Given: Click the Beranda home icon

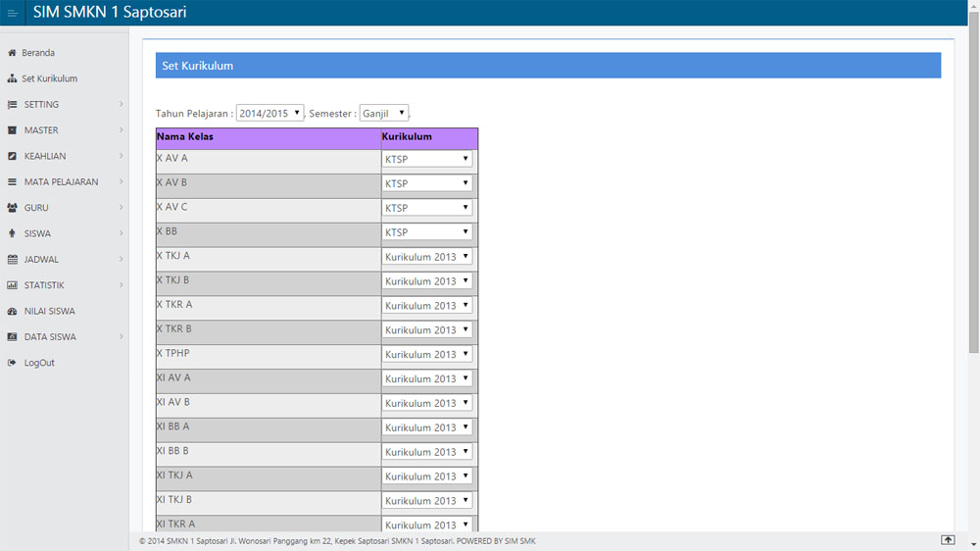Looking at the screenshot, I should click(12, 53).
